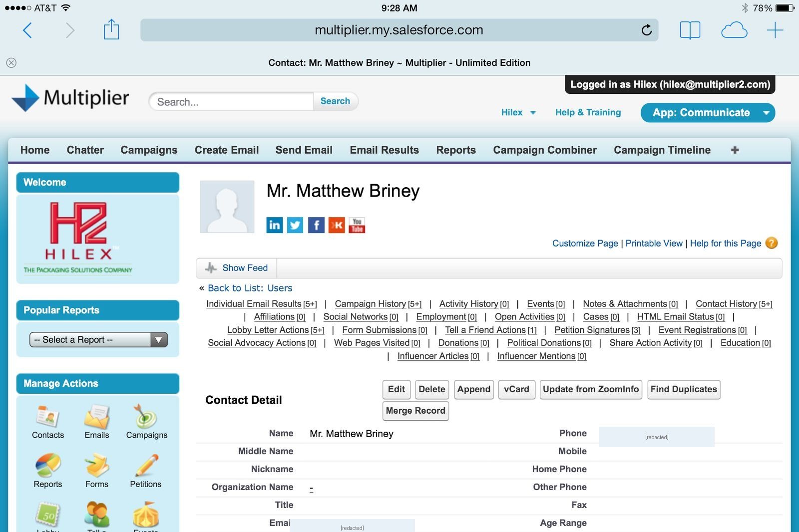Click the Merge Record button
Viewport: 799px width, 532px height.
415,411
